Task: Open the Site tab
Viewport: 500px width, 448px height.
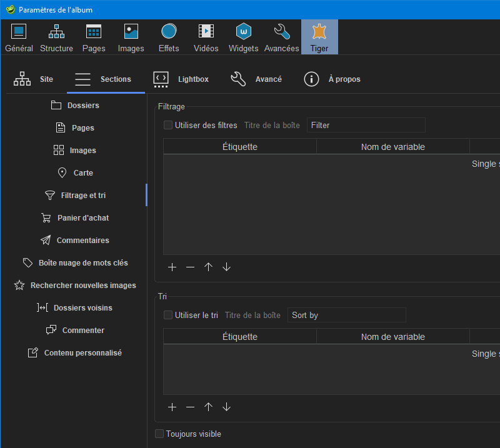Action: click(x=34, y=79)
